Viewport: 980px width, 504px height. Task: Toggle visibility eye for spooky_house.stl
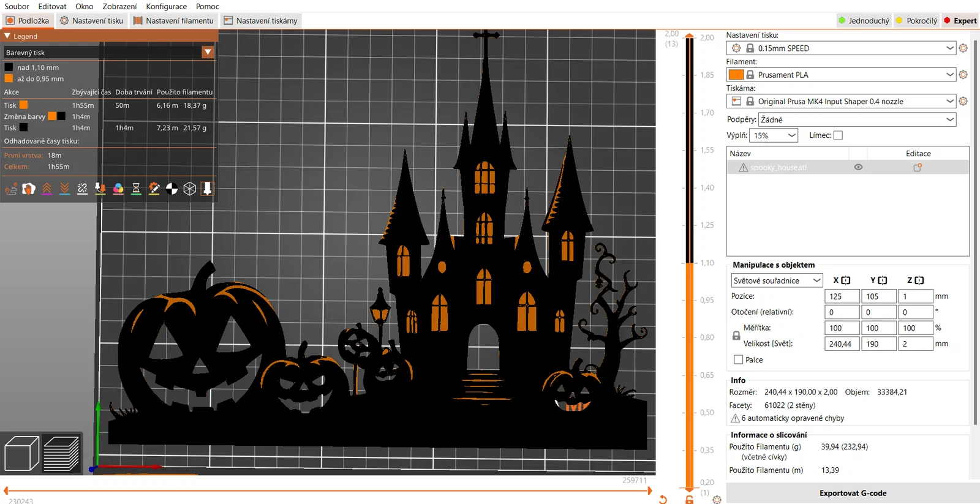pos(858,167)
